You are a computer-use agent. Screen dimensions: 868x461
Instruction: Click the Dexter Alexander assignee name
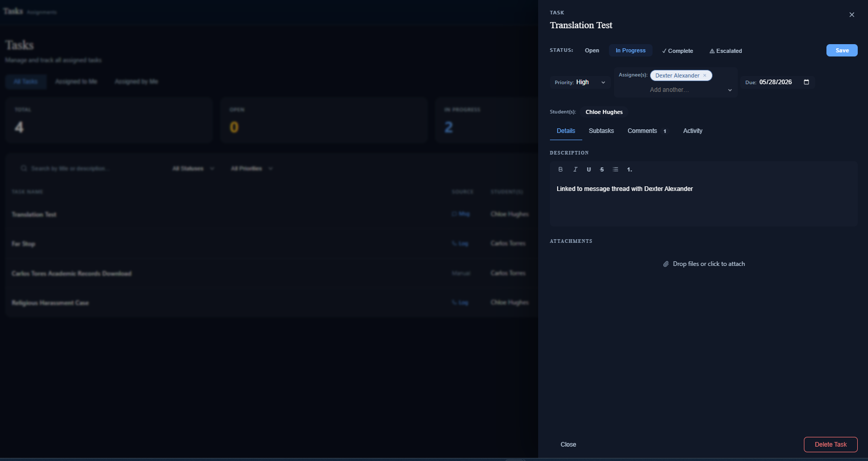pyautogui.click(x=677, y=75)
